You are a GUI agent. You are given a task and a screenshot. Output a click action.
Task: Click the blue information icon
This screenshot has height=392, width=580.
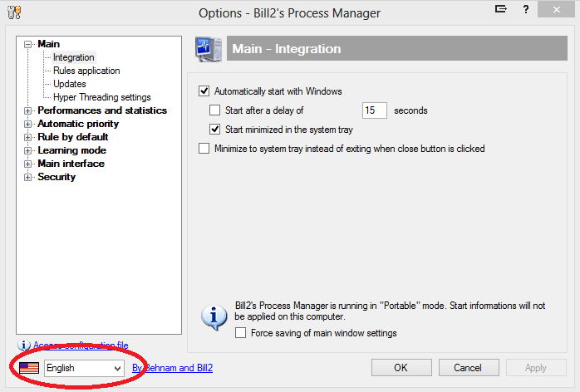tap(214, 316)
